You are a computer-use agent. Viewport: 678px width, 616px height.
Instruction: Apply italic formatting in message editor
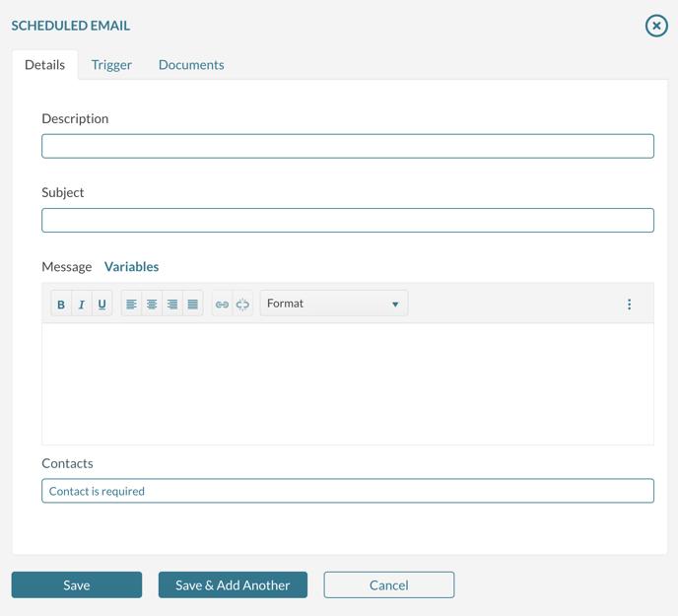point(82,305)
